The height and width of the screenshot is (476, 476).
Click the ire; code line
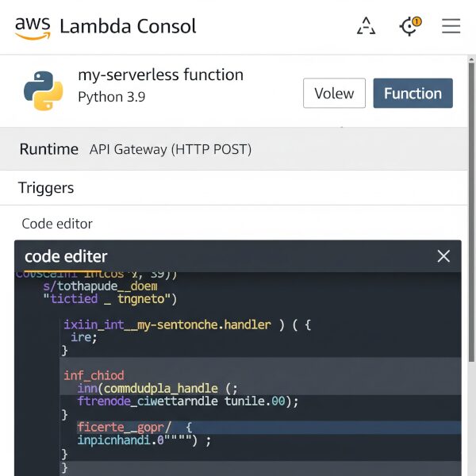(x=84, y=338)
